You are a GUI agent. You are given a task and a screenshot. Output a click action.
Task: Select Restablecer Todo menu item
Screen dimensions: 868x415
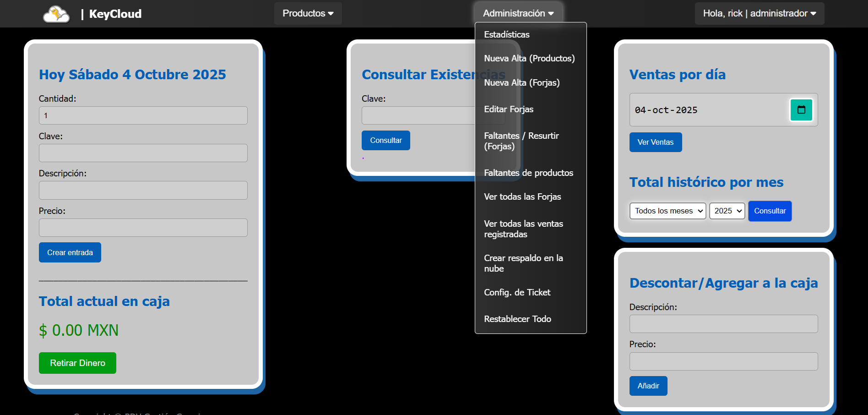517,319
